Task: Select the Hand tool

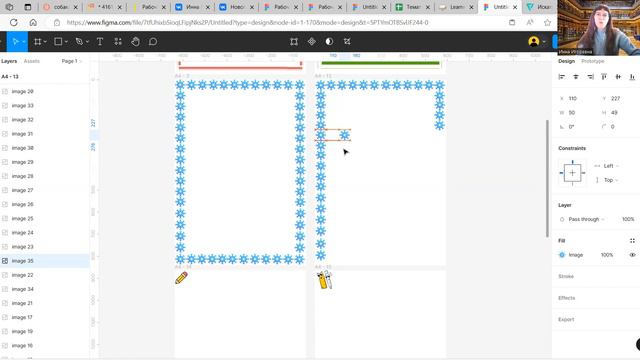Action: pos(136,42)
